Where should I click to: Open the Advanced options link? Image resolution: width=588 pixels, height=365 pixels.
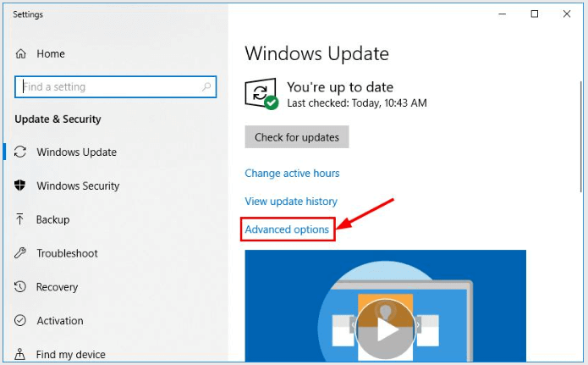pyautogui.click(x=287, y=230)
